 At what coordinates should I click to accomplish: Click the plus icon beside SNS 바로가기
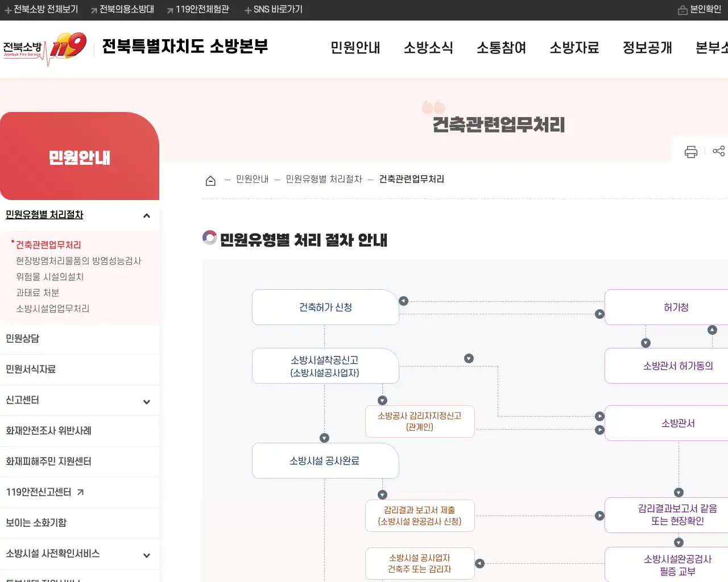point(247,10)
